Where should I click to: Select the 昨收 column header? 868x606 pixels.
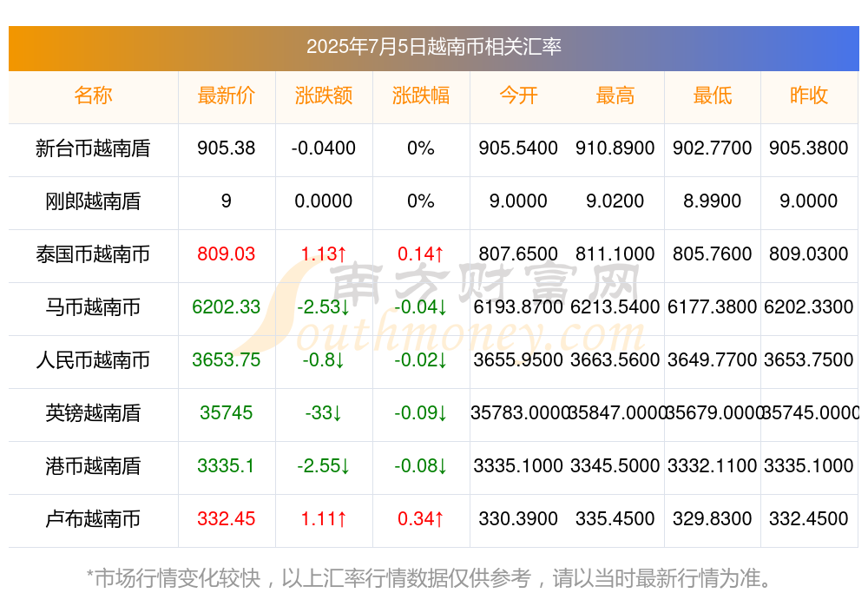pos(809,96)
